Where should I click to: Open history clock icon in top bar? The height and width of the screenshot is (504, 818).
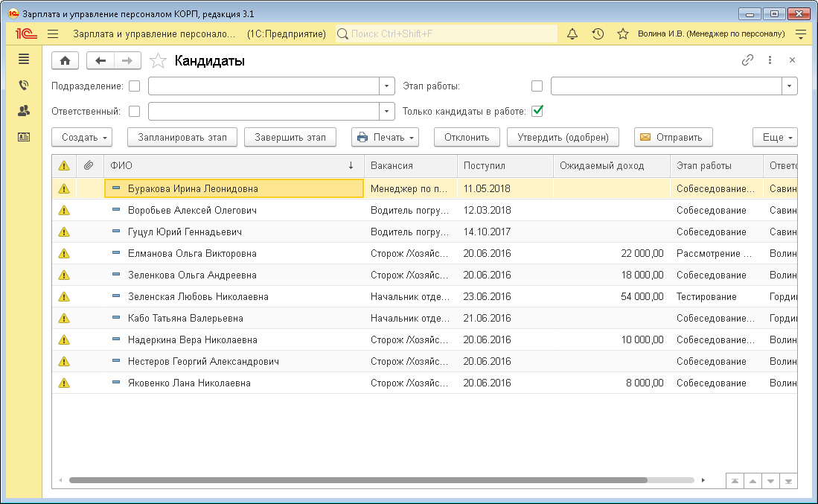[598, 34]
